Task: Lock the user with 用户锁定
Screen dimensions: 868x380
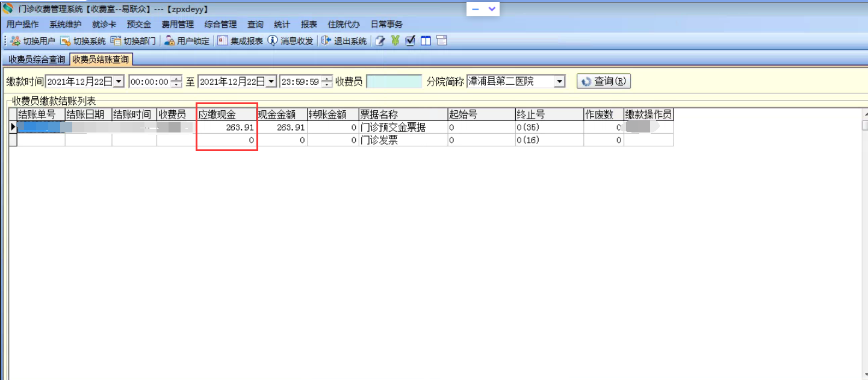Action: 187,41
